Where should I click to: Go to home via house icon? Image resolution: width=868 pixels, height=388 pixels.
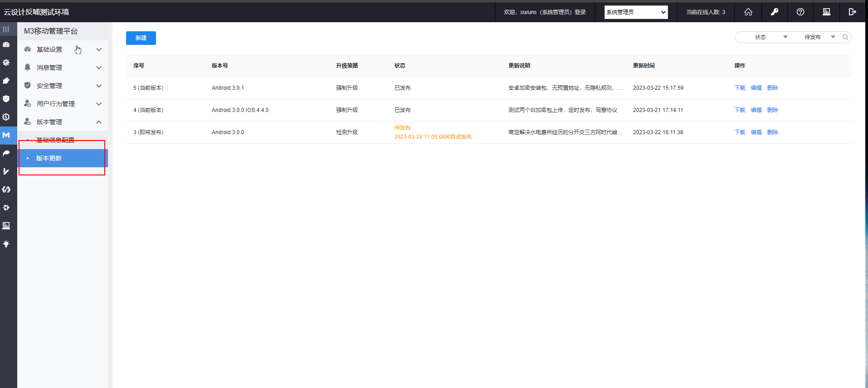click(x=748, y=12)
